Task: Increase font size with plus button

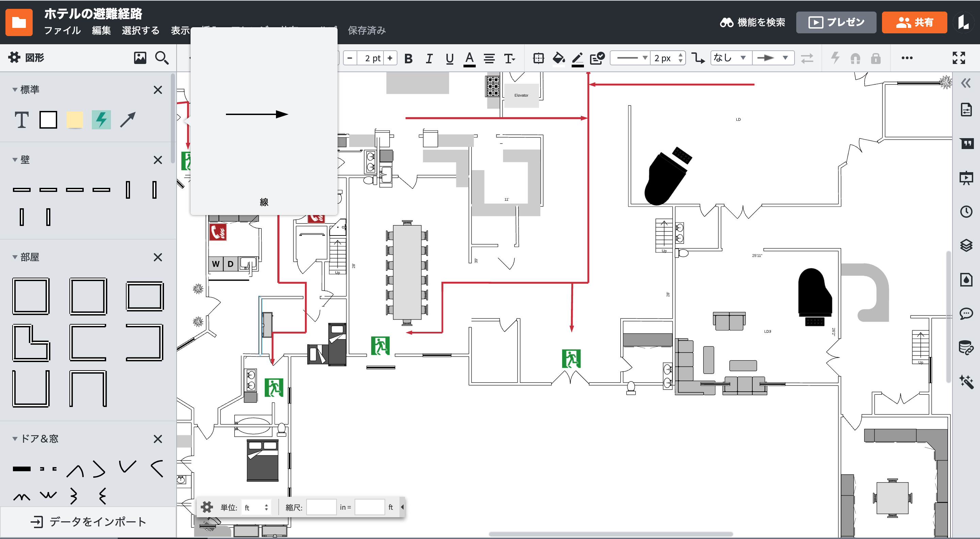Action: tap(390, 58)
